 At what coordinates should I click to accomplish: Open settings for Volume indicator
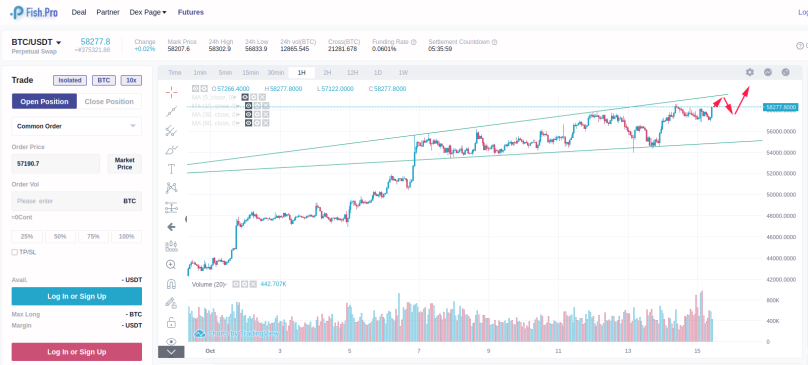245,284
